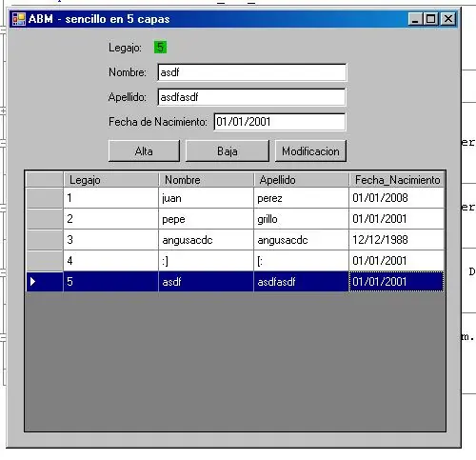Sort by the Nombre column header
The width and height of the screenshot is (476, 460).
pyautogui.click(x=207, y=180)
